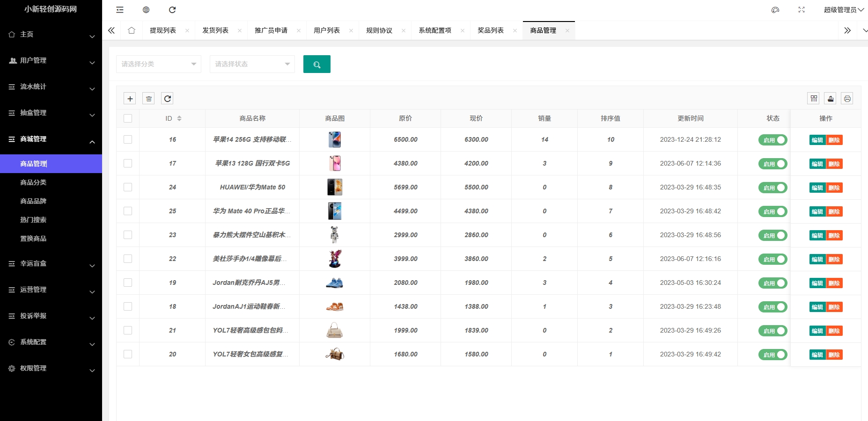The height and width of the screenshot is (421, 868).
Task: Open 热门搜索 in the sidebar
Action: click(x=33, y=220)
